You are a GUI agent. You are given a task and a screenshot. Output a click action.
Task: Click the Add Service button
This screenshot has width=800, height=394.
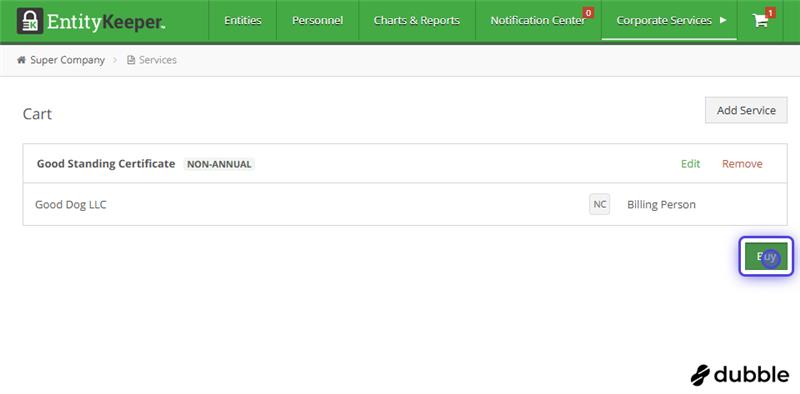point(746,110)
